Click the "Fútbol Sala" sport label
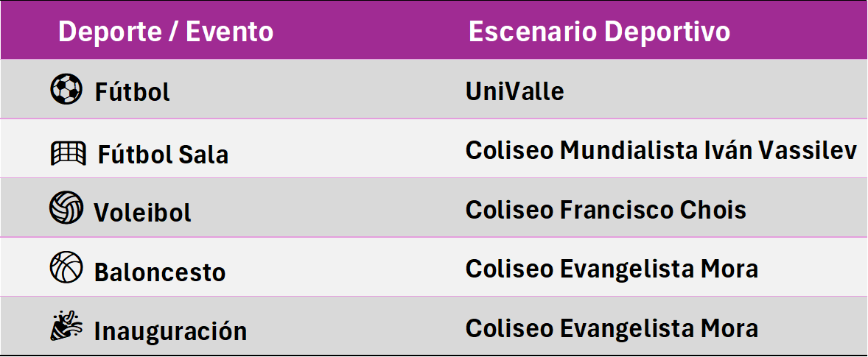 (x=163, y=155)
